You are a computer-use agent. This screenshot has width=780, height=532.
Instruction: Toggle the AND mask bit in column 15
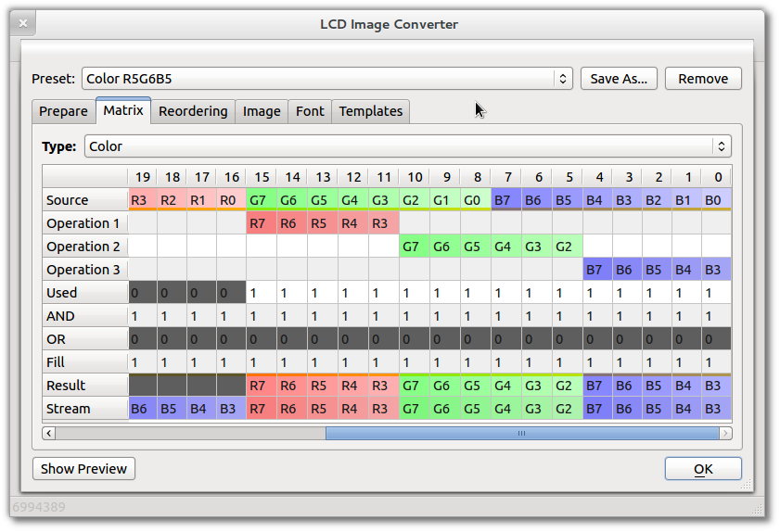click(x=262, y=316)
